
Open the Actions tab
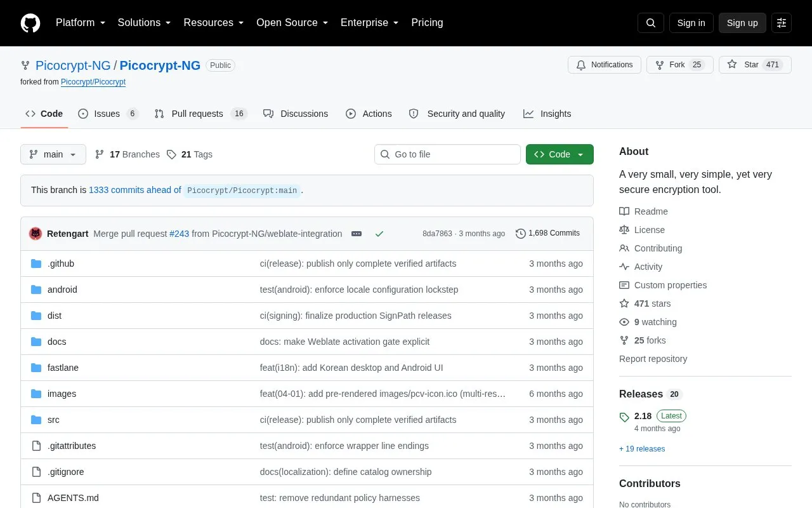click(x=369, y=114)
